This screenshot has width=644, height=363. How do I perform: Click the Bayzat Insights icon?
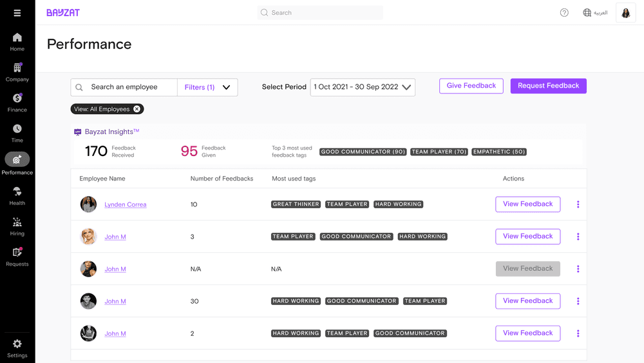pos(78,132)
